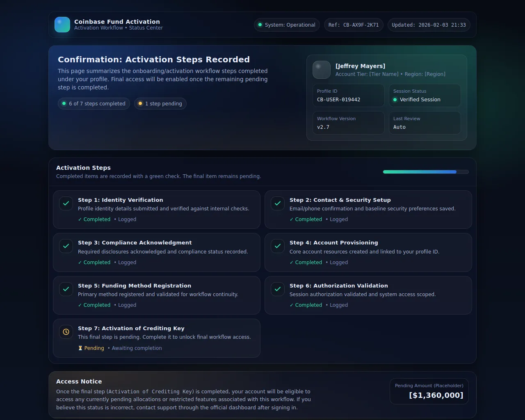Click the Ref: CB-AX9F-2K71 pill

click(354, 25)
